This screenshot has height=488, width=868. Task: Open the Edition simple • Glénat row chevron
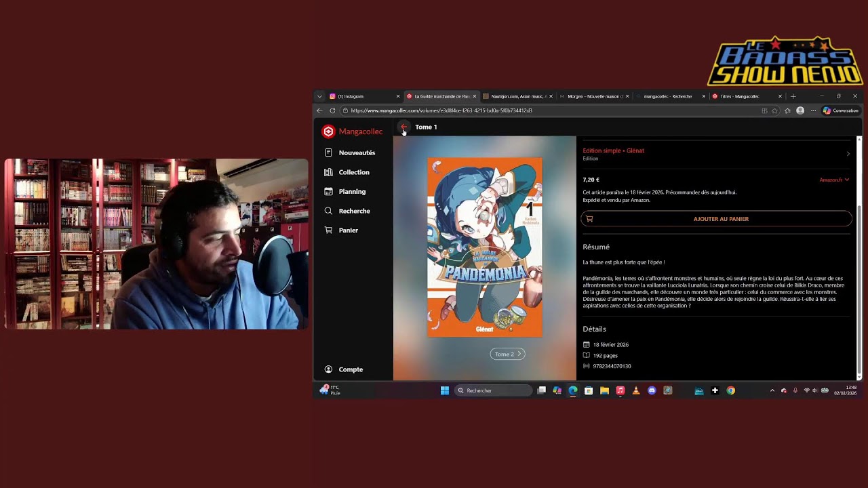(848, 154)
